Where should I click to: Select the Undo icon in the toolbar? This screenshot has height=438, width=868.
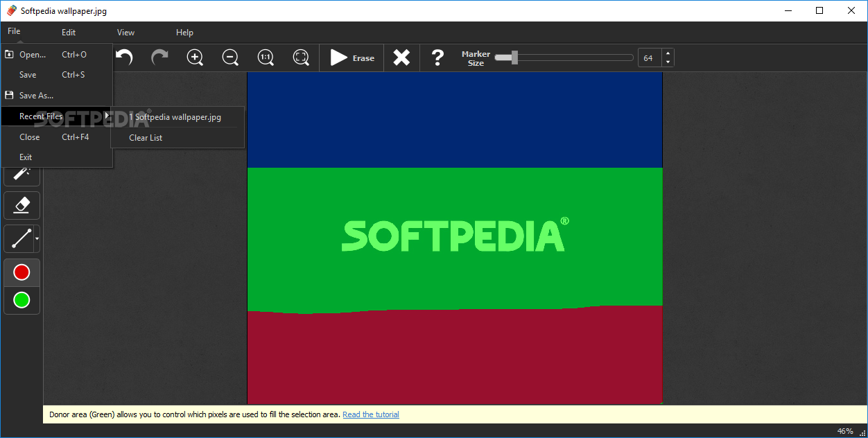click(125, 58)
